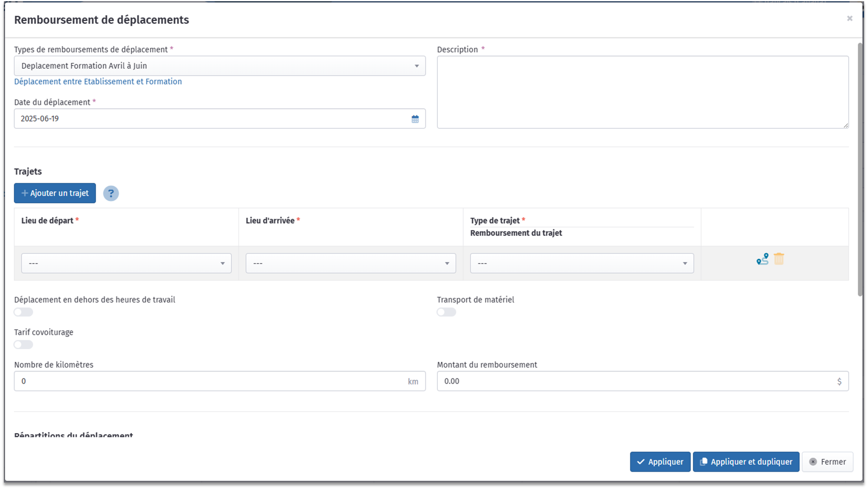Image resolution: width=868 pixels, height=489 pixels.
Task: Enable the Transport de matériel switch
Action: 446,312
